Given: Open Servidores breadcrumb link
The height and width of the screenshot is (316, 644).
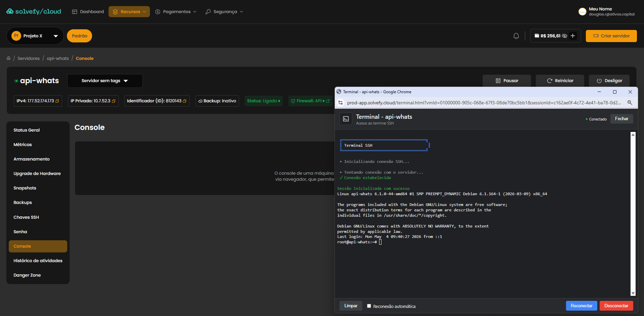Looking at the screenshot, I should click(29, 58).
